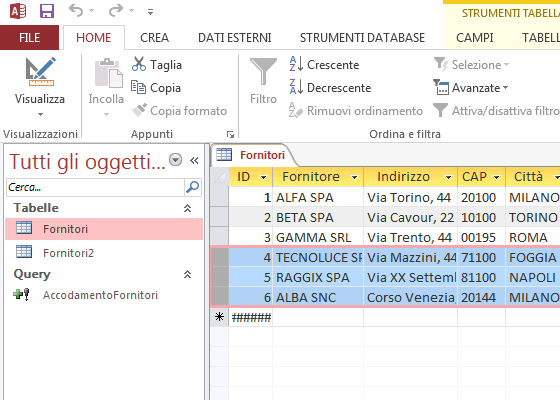Screen dimensions: 560x400
Task: Select the Fornitori table in the navigation pane
Action: [104, 229]
